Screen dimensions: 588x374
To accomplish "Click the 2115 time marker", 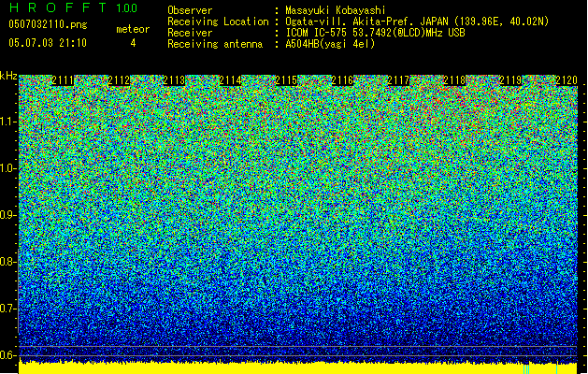I will click(x=286, y=80).
